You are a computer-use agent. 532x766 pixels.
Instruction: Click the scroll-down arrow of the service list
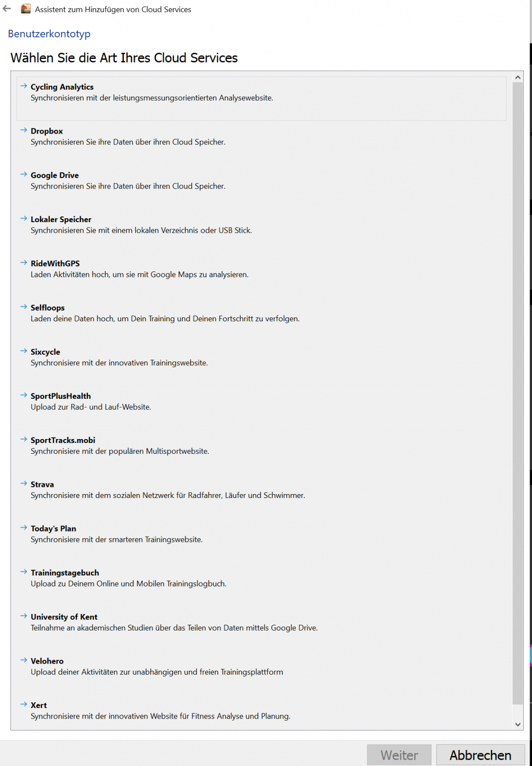point(518,724)
